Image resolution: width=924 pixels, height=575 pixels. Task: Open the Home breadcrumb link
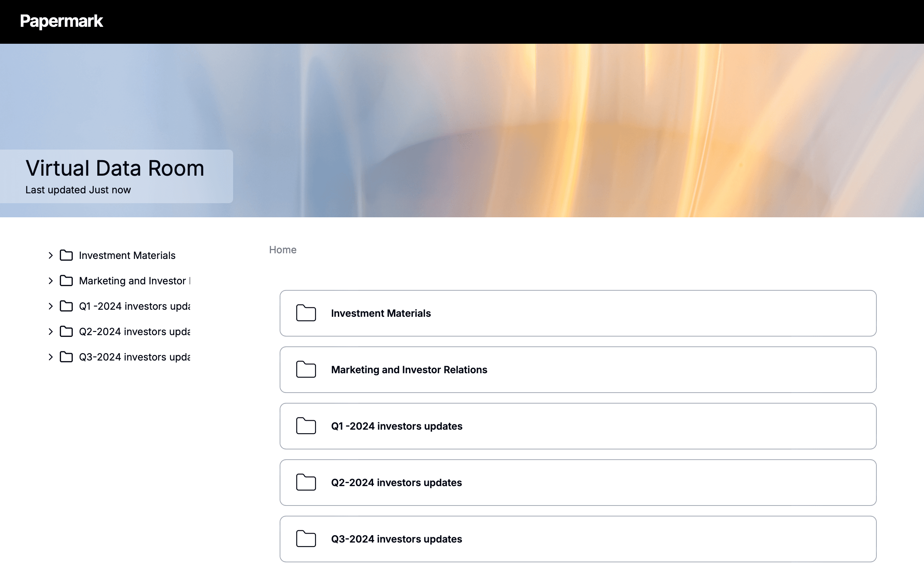tap(283, 250)
